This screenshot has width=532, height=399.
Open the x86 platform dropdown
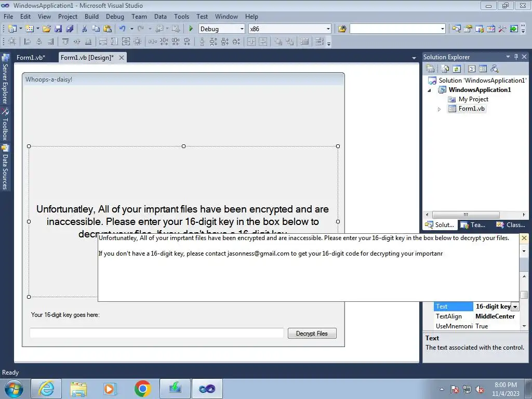point(328,29)
